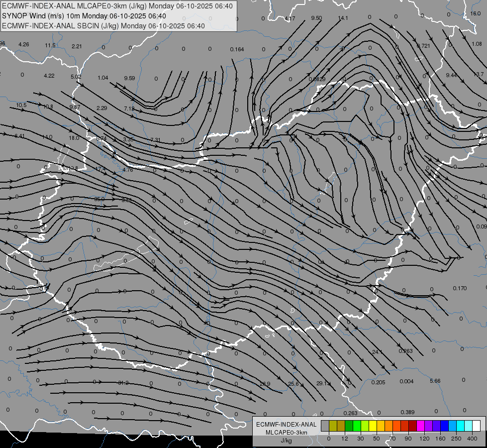Viewport: 487px width, 448px height.
Task: Select the 400 legend tick label
Action: 472,439
